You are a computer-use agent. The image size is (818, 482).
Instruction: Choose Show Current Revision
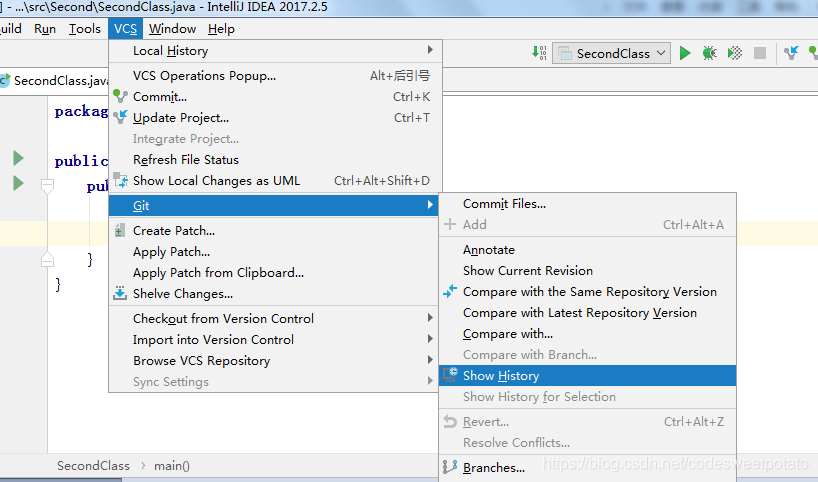(587, 271)
